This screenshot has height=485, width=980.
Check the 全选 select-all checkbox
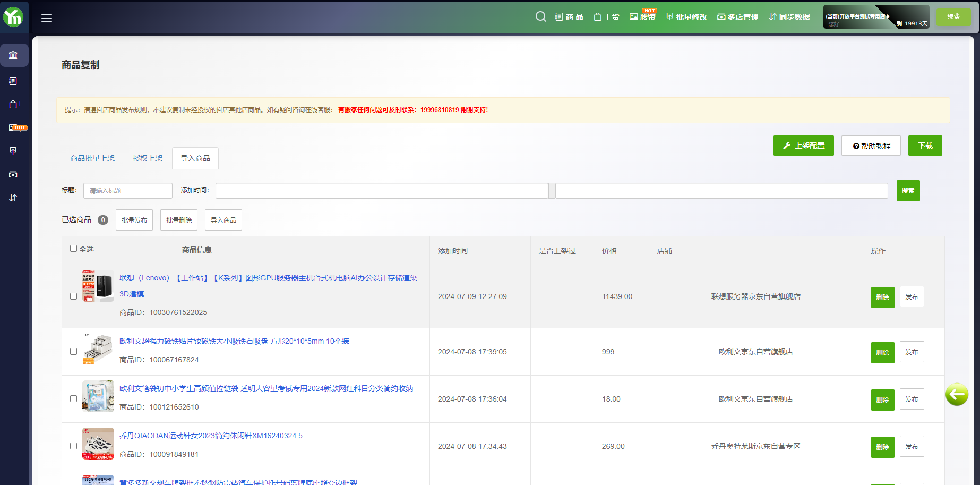click(74, 249)
